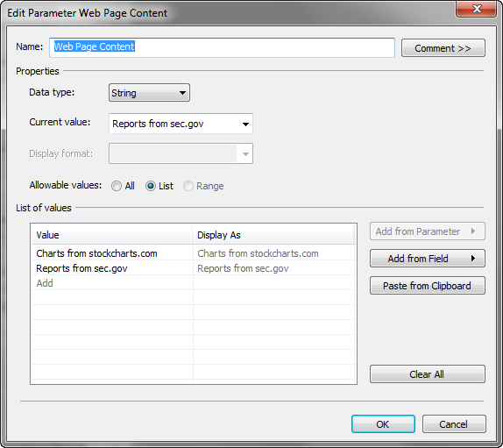Expand the Current value dropdown
The height and width of the screenshot is (448, 503).
[x=181, y=124]
